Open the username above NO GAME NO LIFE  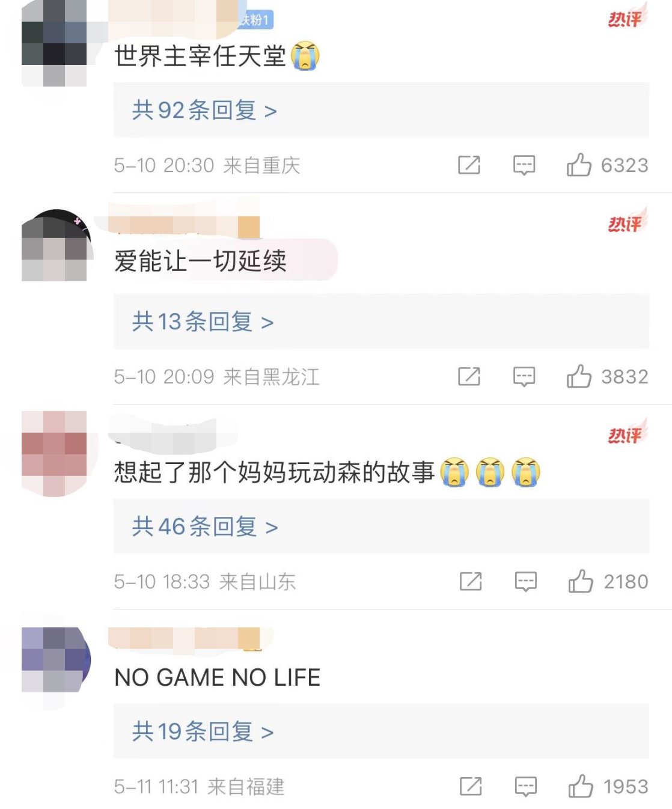185,638
